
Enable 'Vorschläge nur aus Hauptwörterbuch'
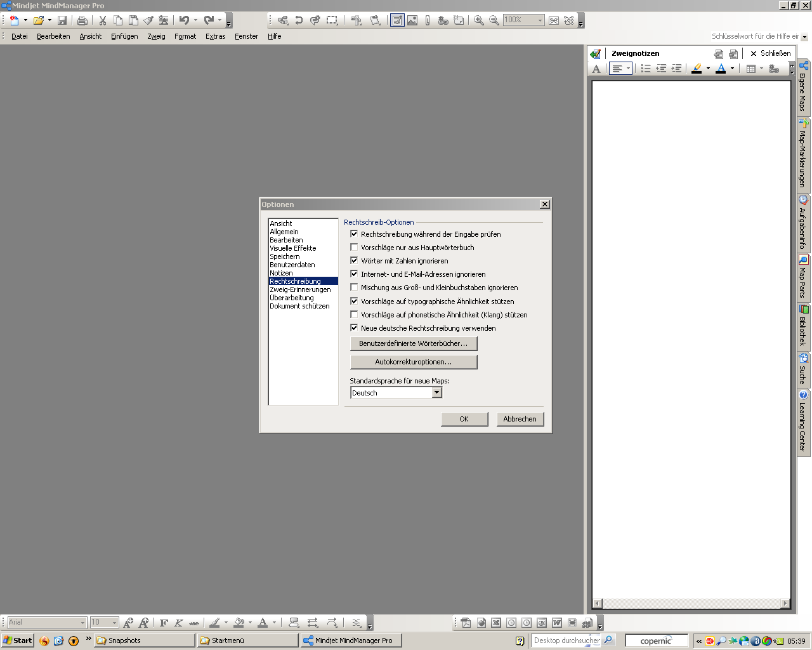(x=354, y=248)
